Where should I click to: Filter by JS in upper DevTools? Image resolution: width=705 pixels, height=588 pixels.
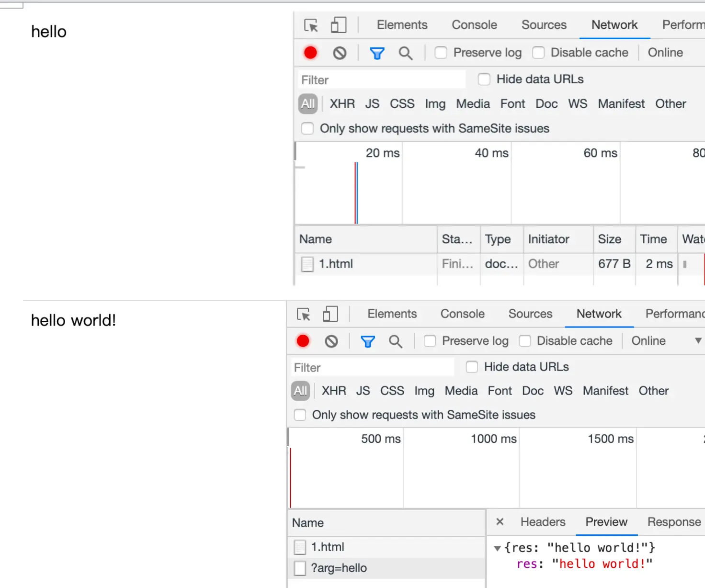(x=372, y=104)
